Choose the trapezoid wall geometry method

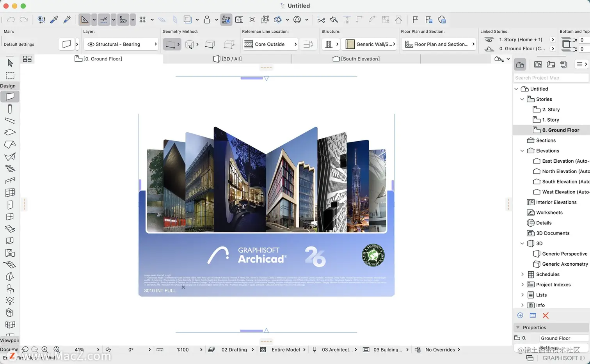[210, 44]
